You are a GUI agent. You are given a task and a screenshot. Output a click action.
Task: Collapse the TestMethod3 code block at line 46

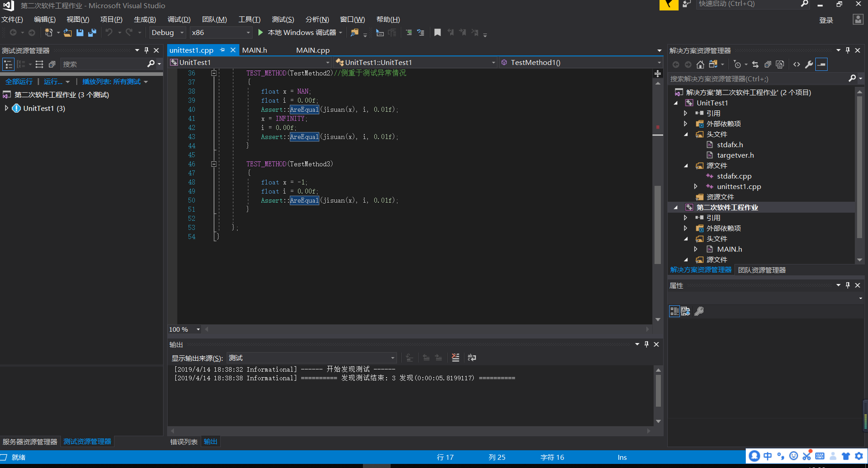[213, 164]
